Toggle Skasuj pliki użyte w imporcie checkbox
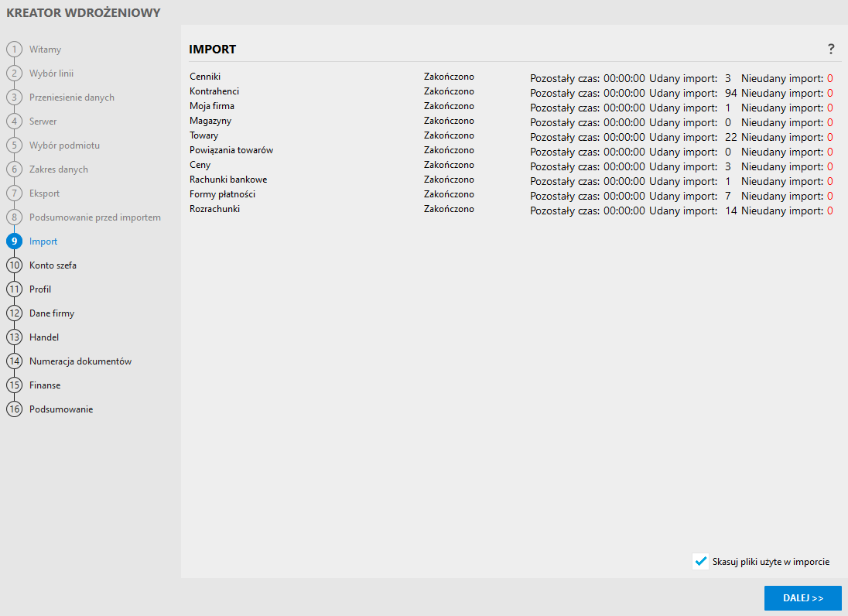Screen dimensions: 848x616 (x=700, y=561)
